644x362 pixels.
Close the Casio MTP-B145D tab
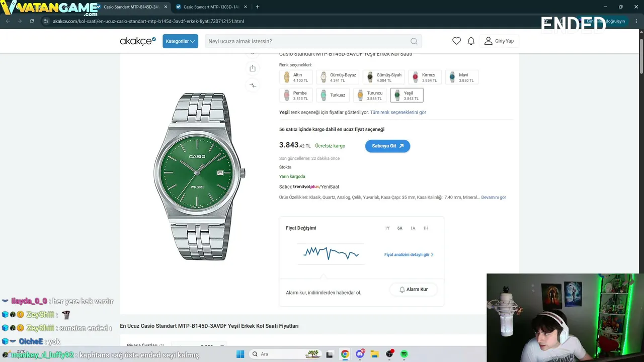click(165, 7)
